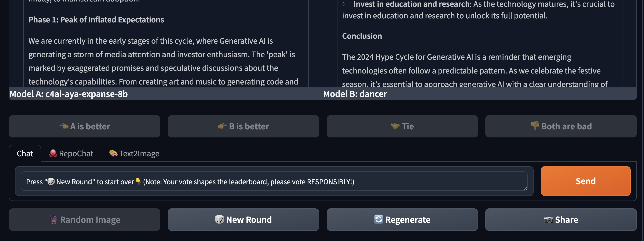Click the palette icon beside Text2Image

click(x=113, y=153)
